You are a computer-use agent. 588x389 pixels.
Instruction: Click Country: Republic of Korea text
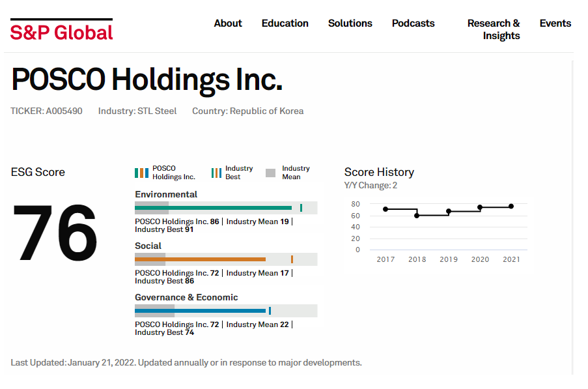pyautogui.click(x=248, y=111)
